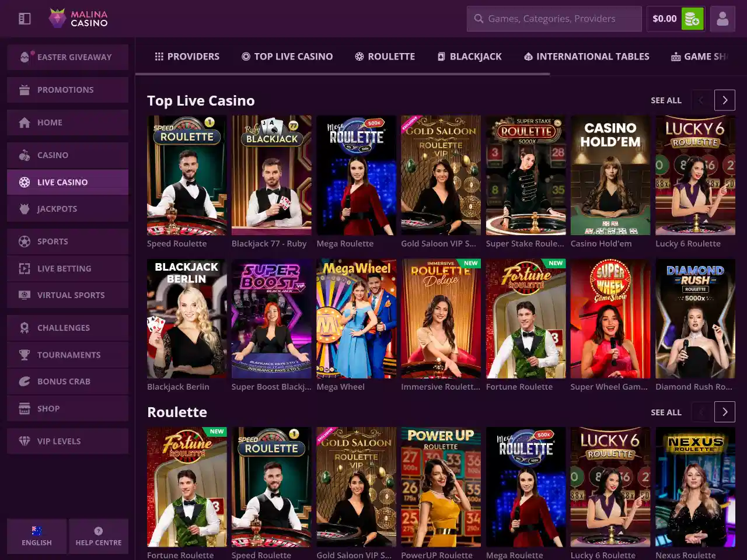Click the Home house icon

25,123
